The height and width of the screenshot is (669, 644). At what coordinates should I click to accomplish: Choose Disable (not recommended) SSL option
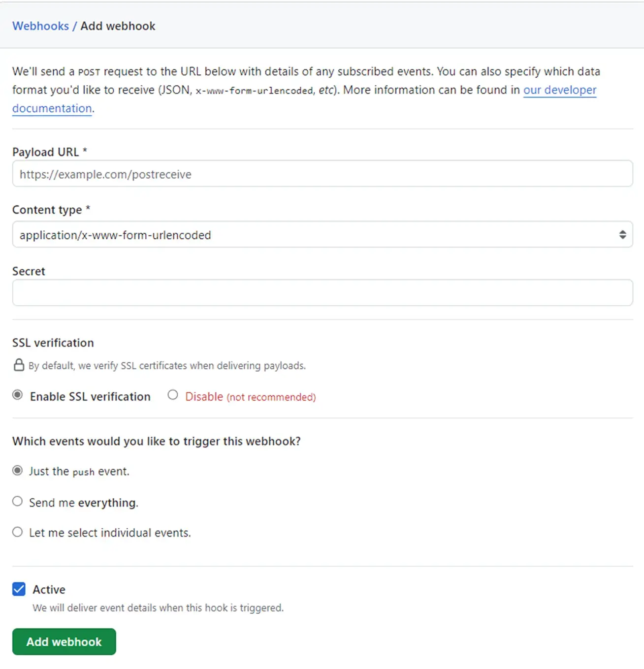coord(173,395)
